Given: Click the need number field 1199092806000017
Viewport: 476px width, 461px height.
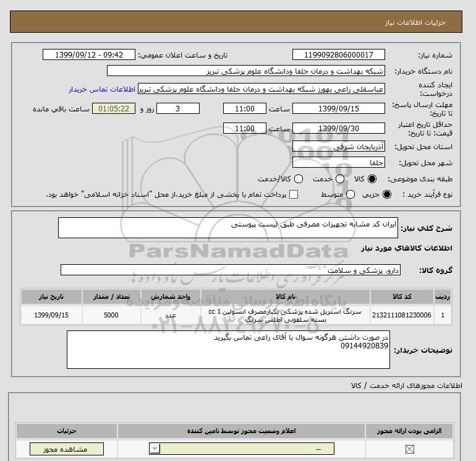Looking at the screenshot, I should point(339,55).
